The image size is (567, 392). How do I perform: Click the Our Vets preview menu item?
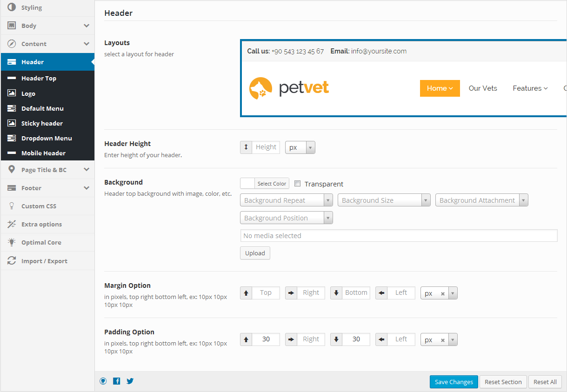coord(483,88)
